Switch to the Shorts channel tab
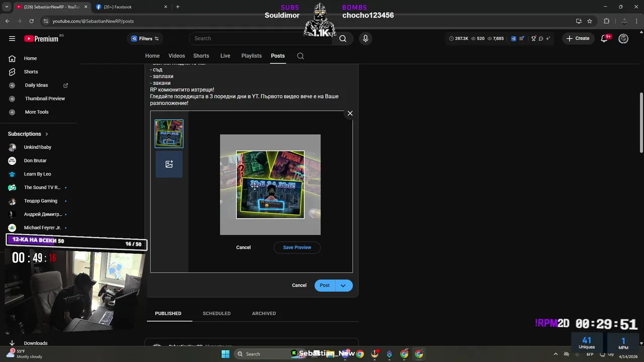This screenshot has height=362, width=644. [x=201, y=56]
